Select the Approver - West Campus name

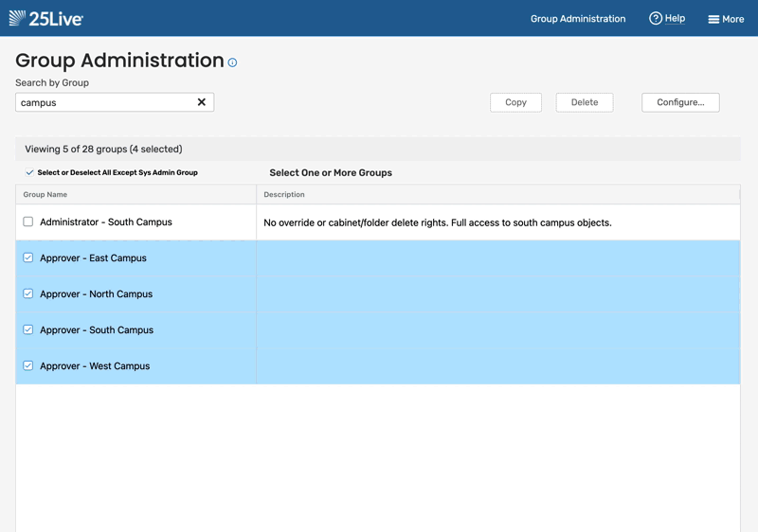pyautogui.click(x=95, y=366)
